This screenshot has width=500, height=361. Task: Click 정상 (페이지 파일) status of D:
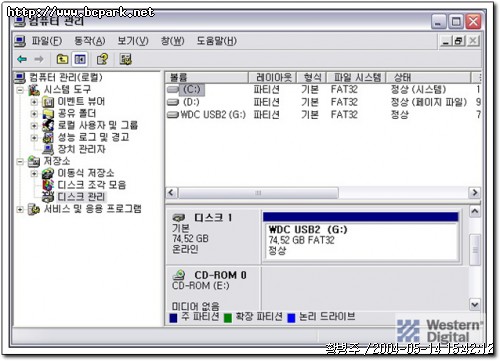[x=429, y=102]
